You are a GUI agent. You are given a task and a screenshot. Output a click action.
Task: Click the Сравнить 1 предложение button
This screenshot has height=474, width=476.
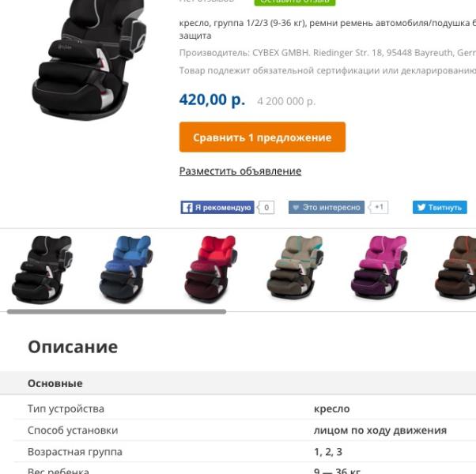[x=263, y=137]
